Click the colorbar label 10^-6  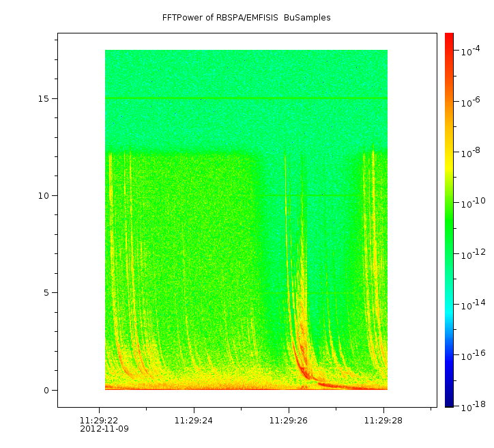471,102
